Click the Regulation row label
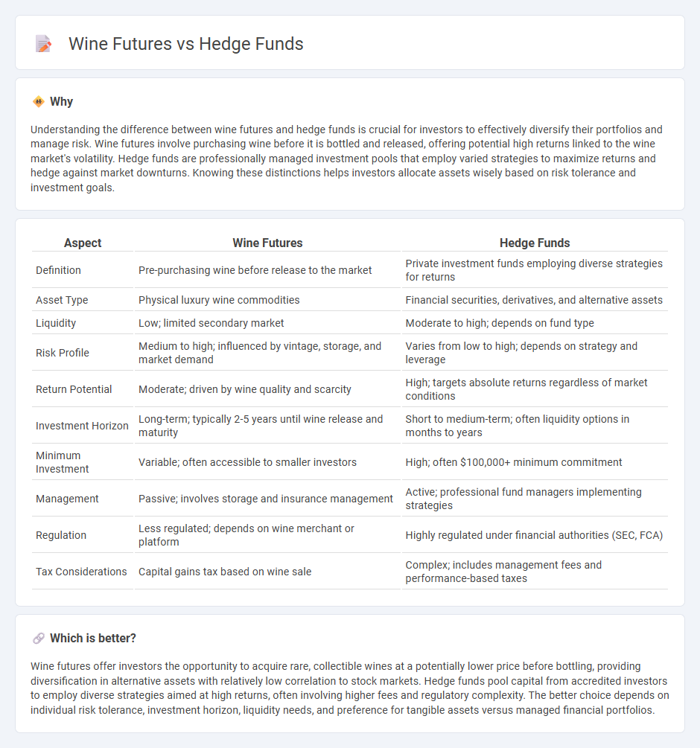 pos(61,535)
